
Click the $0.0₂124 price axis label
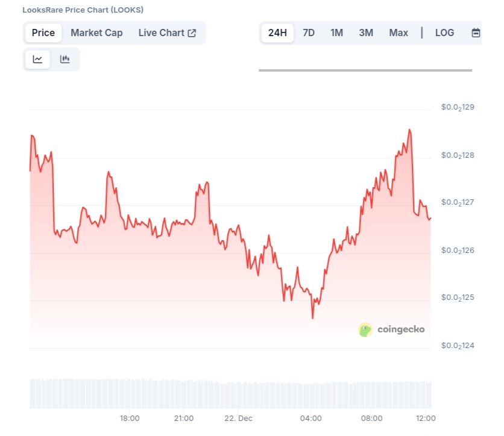(458, 346)
